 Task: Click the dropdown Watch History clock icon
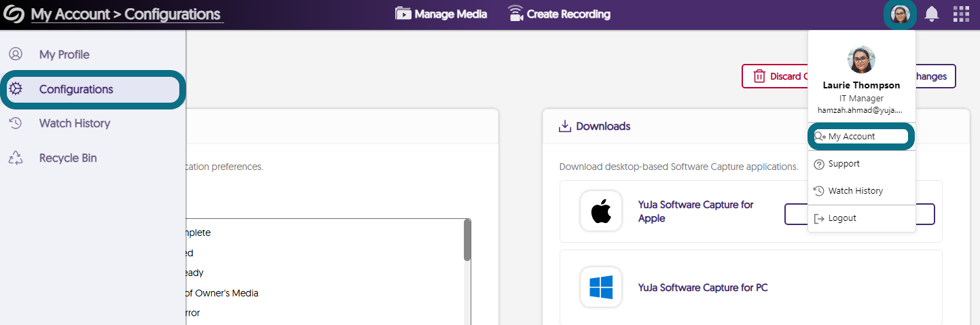[819, 191]
